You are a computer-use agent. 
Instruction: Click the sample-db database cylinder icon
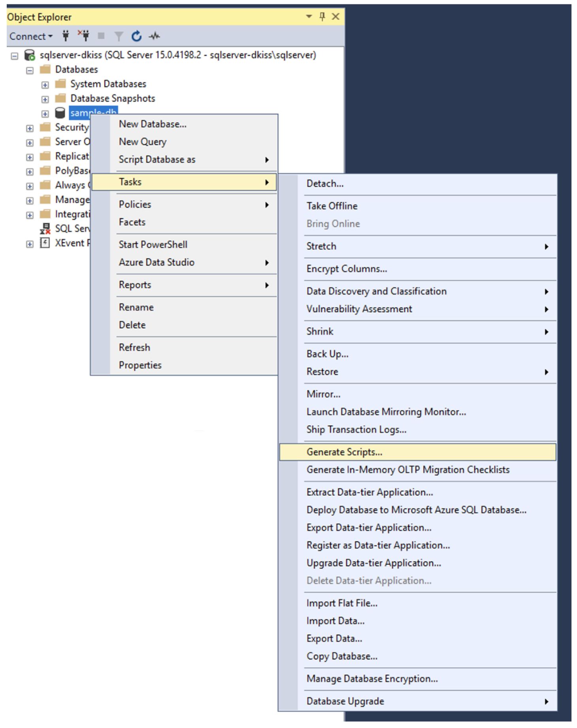click(x=60, y=113)
